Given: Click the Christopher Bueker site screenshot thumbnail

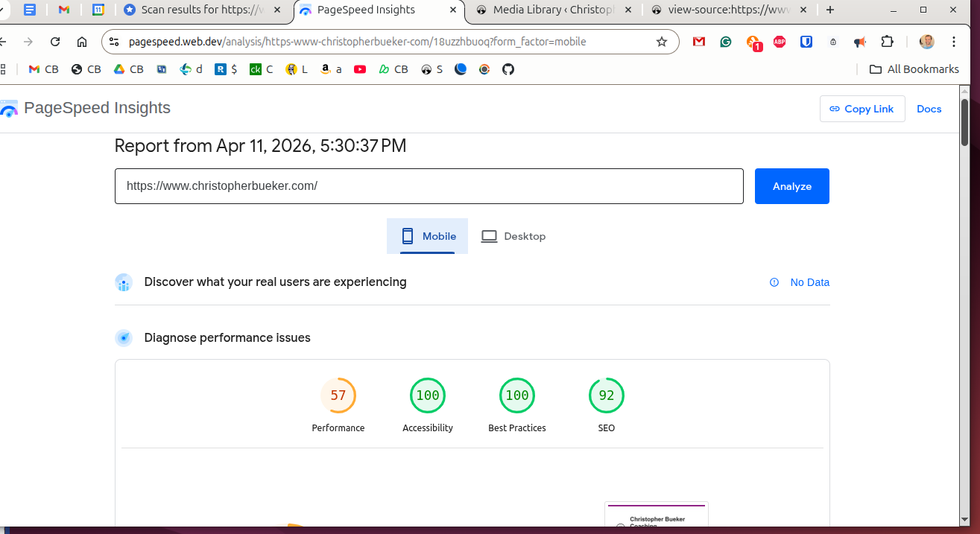Looking at the screenshot, I should coord(657,515).
